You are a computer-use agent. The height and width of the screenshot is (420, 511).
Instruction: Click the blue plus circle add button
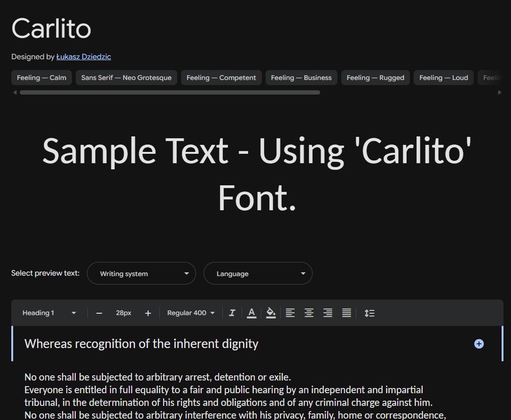[479, 344]
